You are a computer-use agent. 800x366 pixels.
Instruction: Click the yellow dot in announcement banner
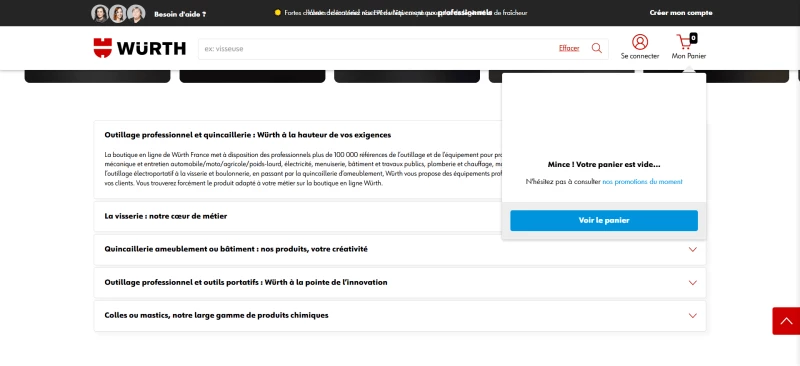pos(278,13)
